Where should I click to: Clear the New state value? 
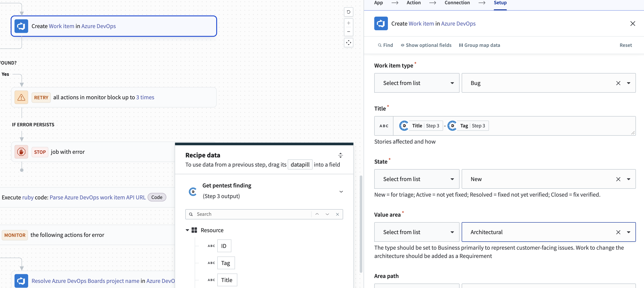(x=618, y=179)
